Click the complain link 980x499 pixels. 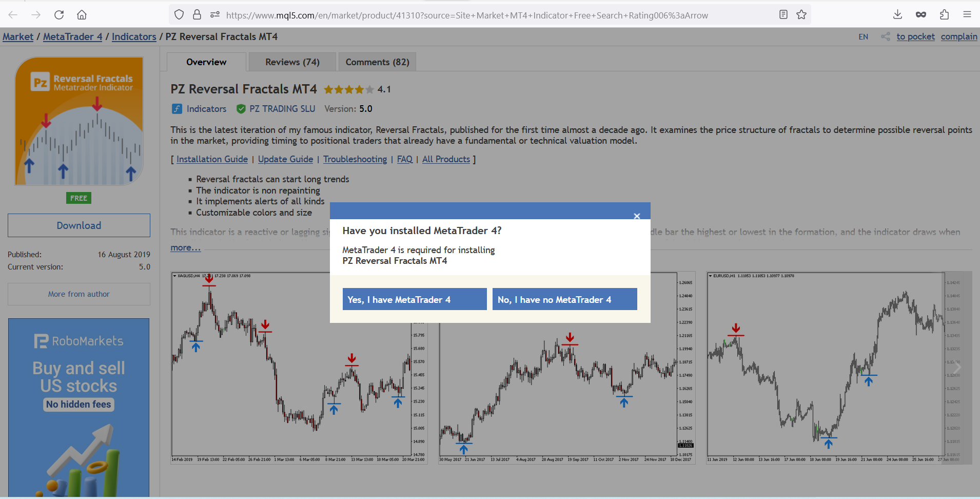[959, 36]
